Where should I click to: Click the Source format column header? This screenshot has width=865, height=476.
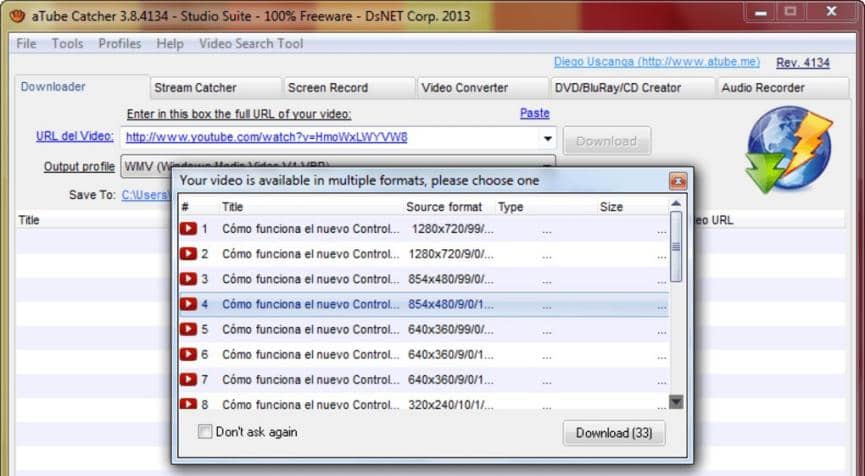point(444,207)
